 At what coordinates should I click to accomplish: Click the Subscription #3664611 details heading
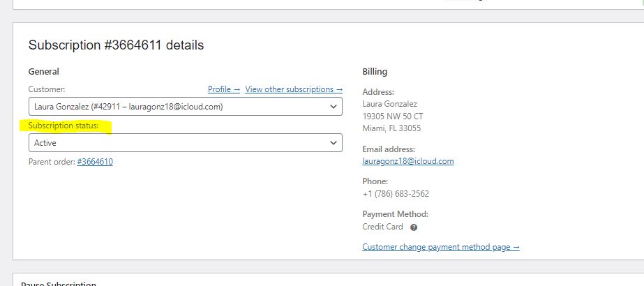click(x=117, y=45)
